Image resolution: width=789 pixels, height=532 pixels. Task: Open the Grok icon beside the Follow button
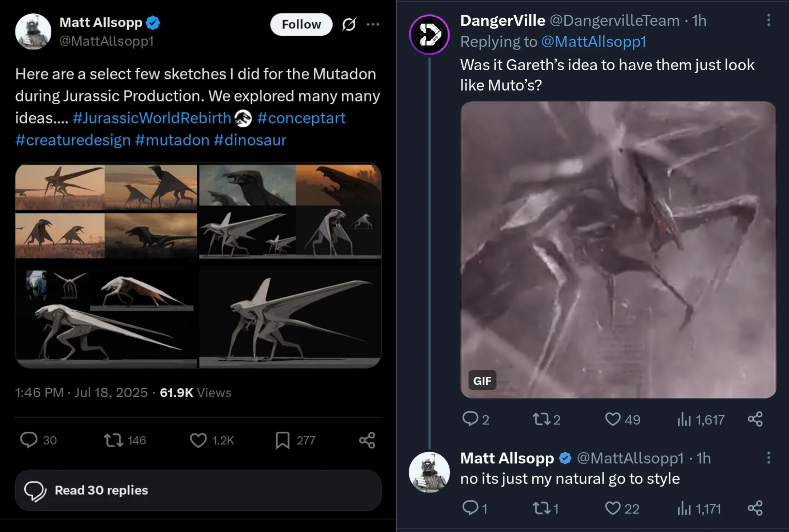tap(349, 24)
